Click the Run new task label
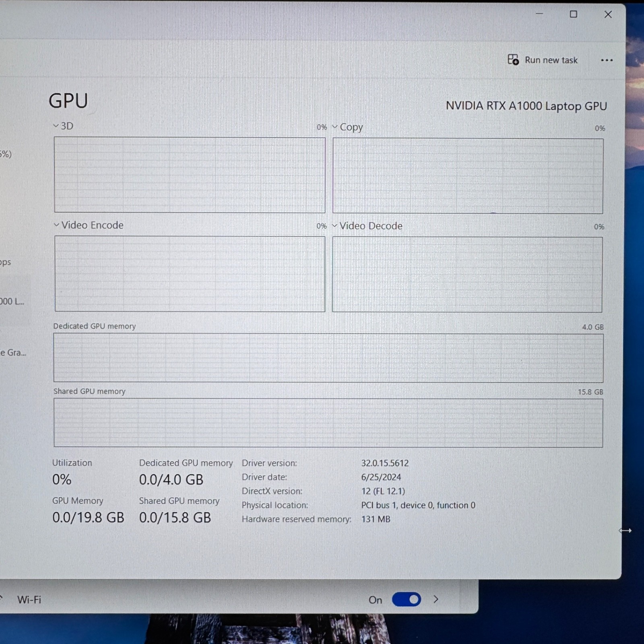Viewport: 644px width, 644px height. 551,60
